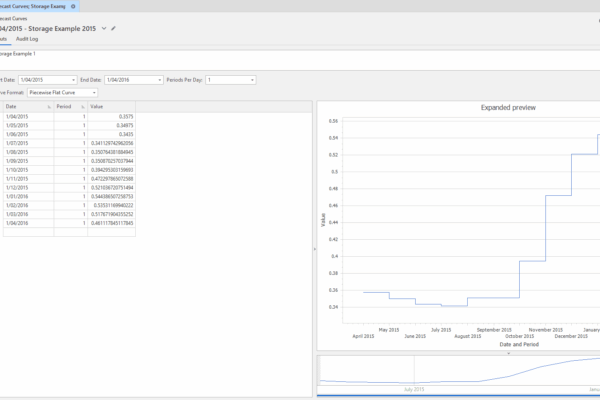The width and height of the screenshot is (600, 400).
Task: Select the 1/04/2015 date cell
Action: tap(29, 117)
